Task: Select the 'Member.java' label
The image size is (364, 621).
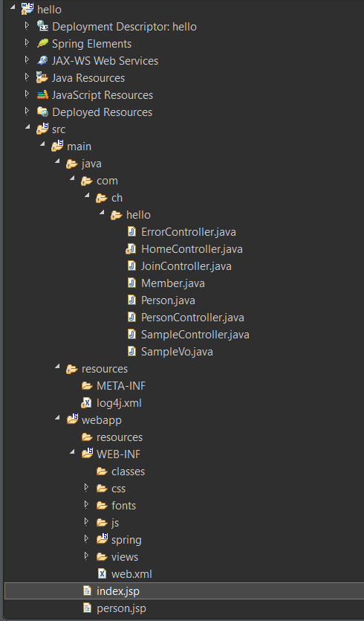Action: [x=173, y=283]
